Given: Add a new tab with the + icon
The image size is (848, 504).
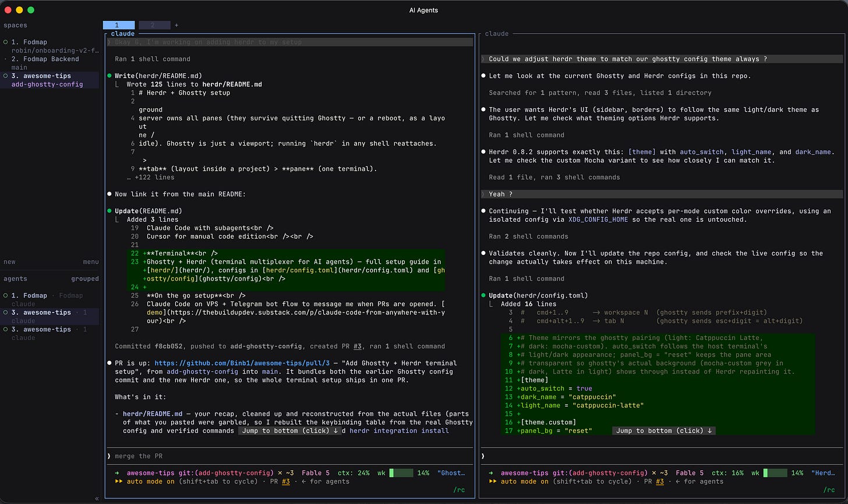Looking at the screenshot, I should coord(176,25).
